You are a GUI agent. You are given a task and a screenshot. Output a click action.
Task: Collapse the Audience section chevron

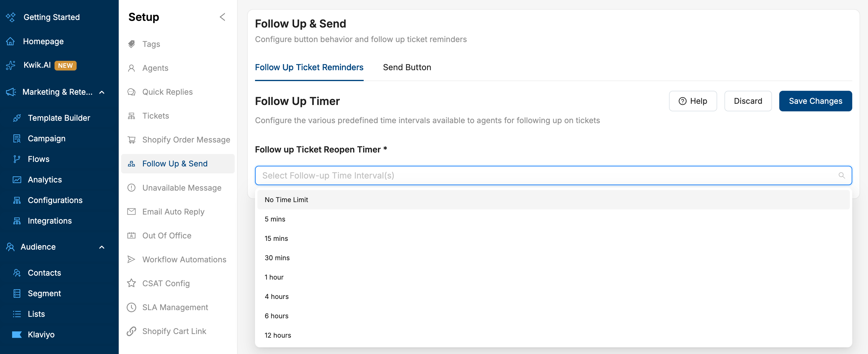point(102,247)
